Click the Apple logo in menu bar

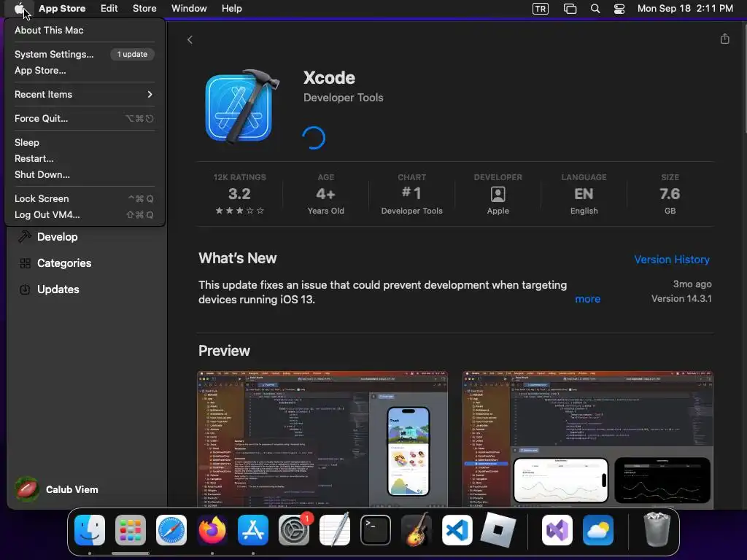pos(19,9)
